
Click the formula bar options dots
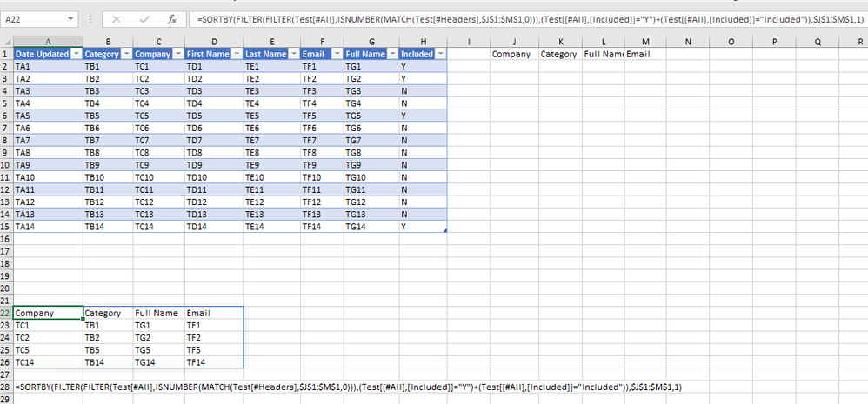(x=90, y=19)
